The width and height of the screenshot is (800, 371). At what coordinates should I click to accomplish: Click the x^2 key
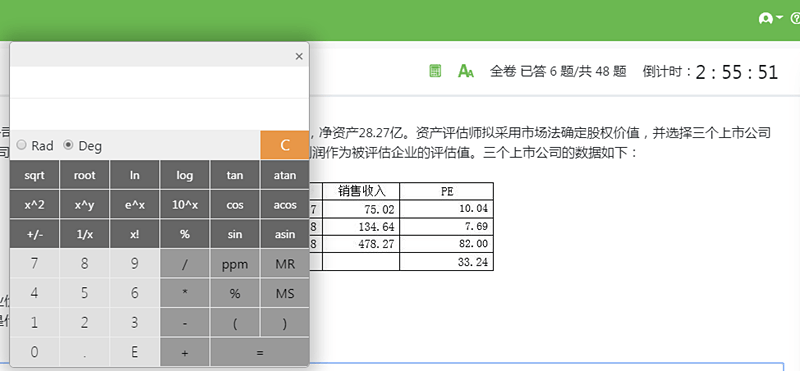tap(35, 205)
